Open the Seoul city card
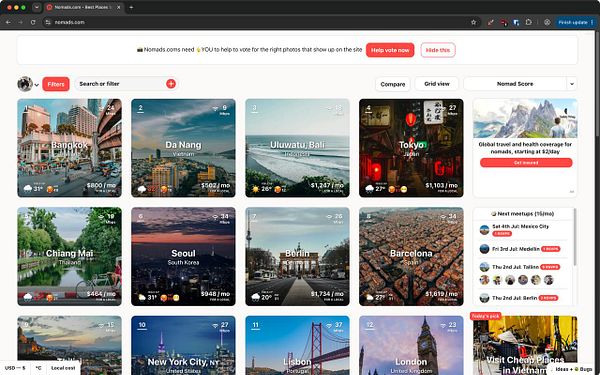600x375 pixels. click(x=183, y=256)
